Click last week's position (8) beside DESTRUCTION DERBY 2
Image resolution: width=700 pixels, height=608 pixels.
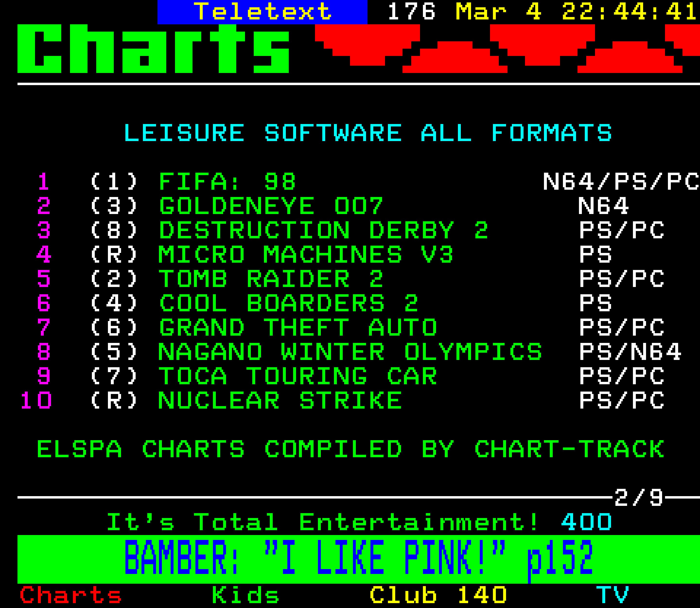114,230
